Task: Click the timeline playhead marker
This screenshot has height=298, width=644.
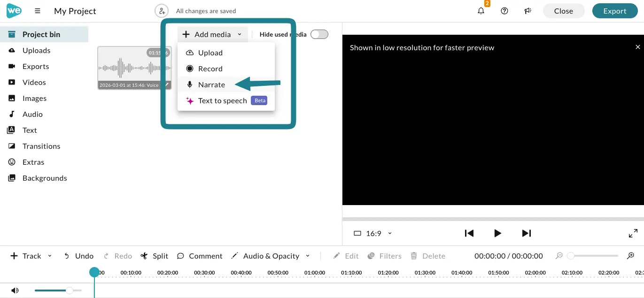Action: pyautogui.click(x=94, y=272)
